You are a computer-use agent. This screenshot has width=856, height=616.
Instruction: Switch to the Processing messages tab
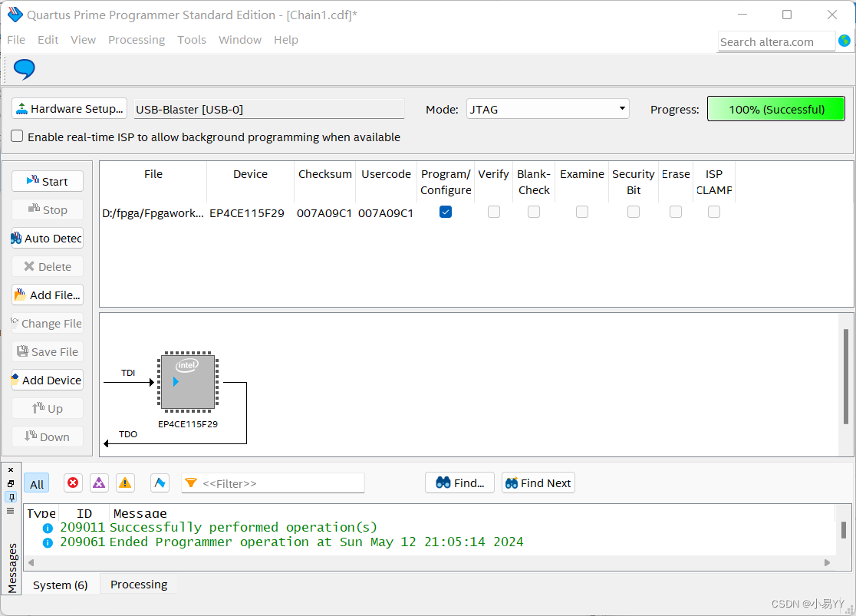139,585
